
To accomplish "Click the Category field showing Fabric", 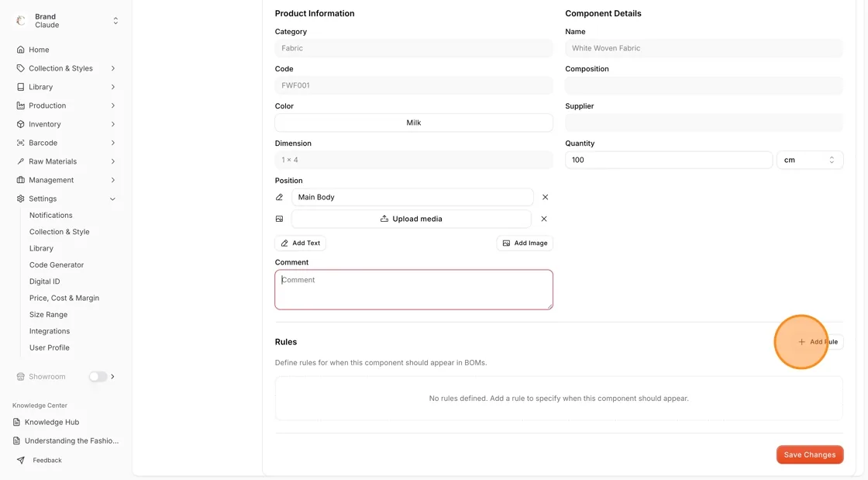I will (414, 48).
